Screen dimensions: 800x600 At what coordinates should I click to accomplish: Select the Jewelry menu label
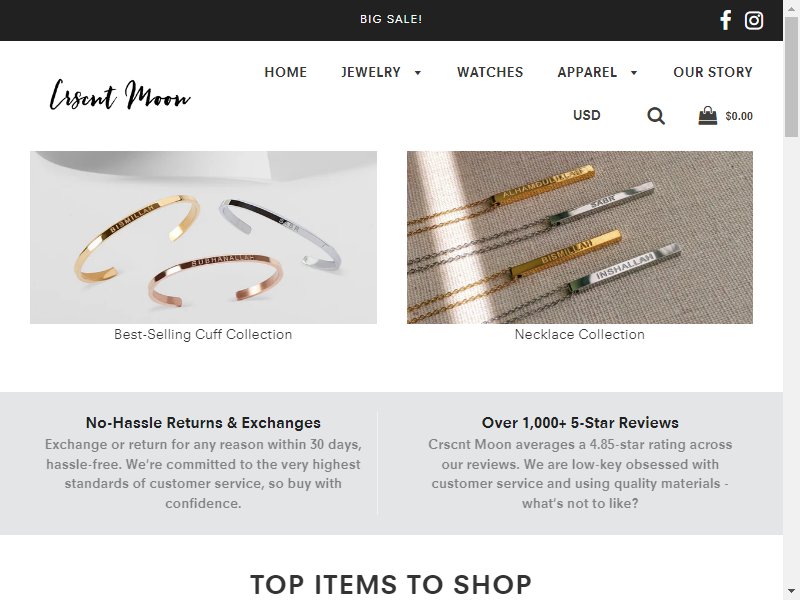click(371, 72)
